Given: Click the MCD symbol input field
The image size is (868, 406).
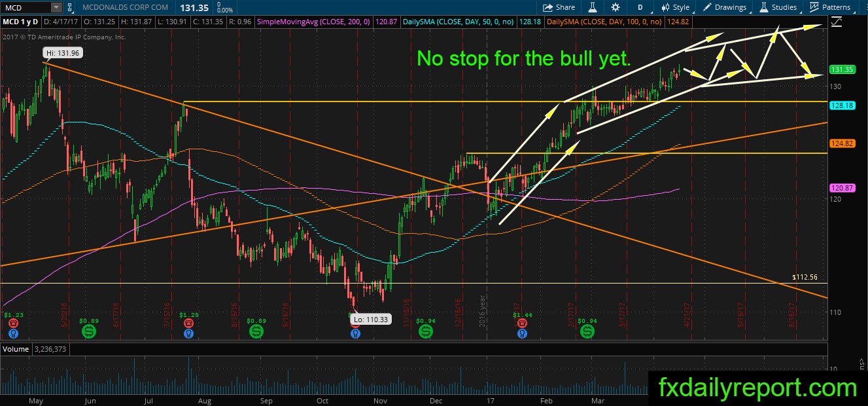Looking at the screenshot, I should [26, 7].
